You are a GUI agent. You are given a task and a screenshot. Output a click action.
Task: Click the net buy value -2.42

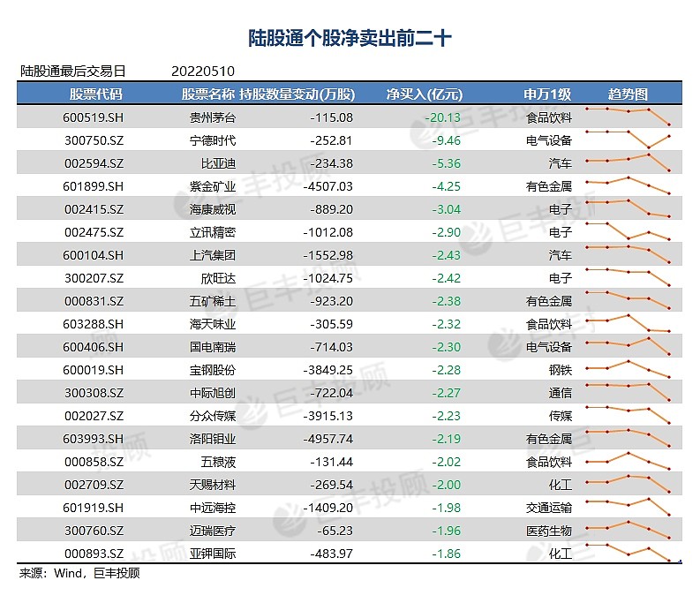[446, 278]
